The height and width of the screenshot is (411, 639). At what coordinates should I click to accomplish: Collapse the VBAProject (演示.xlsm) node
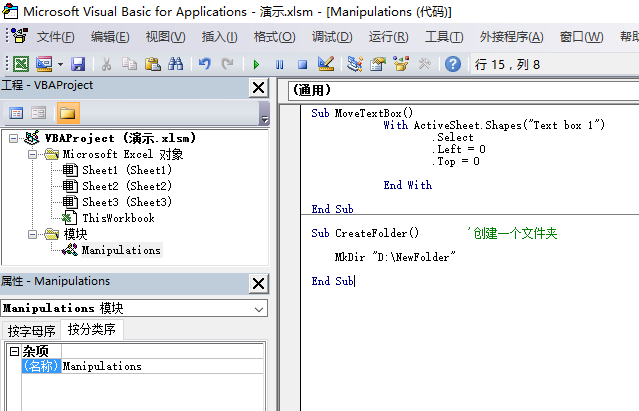coord(13,138)
